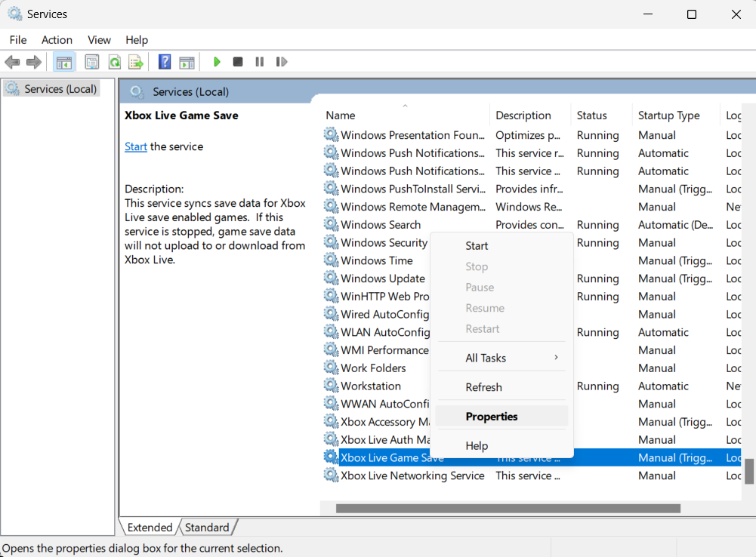Choose Properties from the context menu
Screen dimensions: 756x557
(492, 417)
